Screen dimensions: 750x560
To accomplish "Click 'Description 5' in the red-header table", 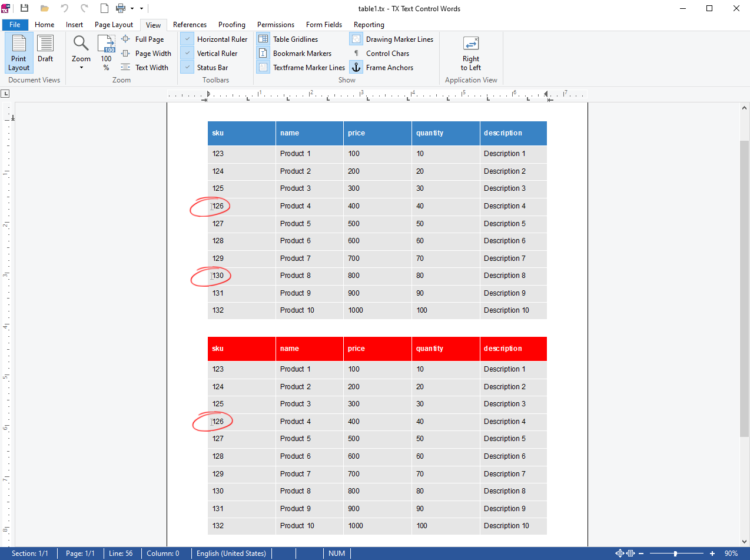I will 505,439.
